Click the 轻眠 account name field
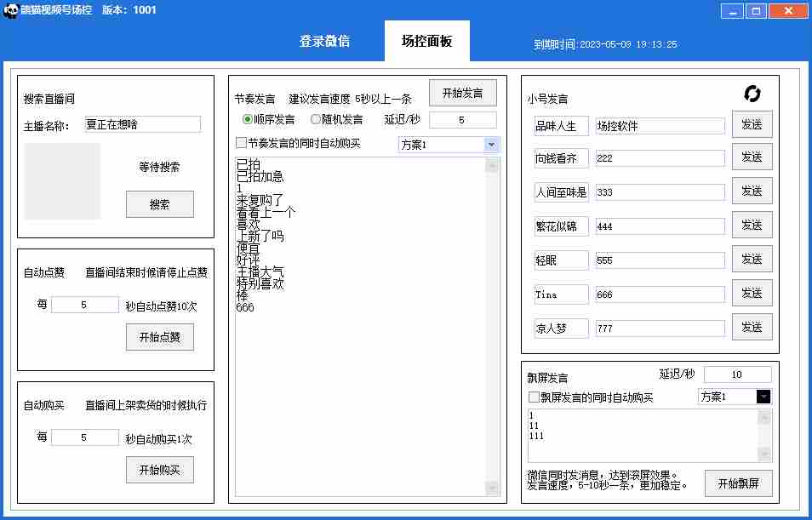The image size is (812, 520). tap(562, 260)
